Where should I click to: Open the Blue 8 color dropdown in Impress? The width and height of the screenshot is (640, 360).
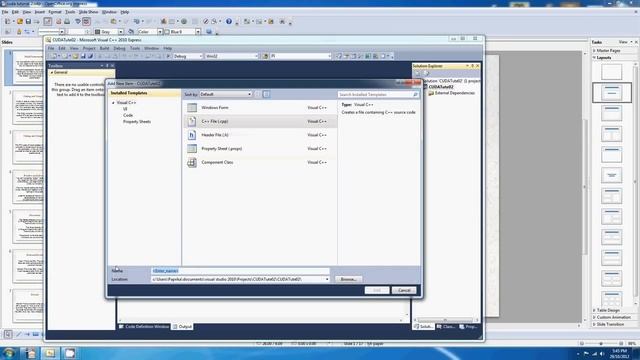198,31
